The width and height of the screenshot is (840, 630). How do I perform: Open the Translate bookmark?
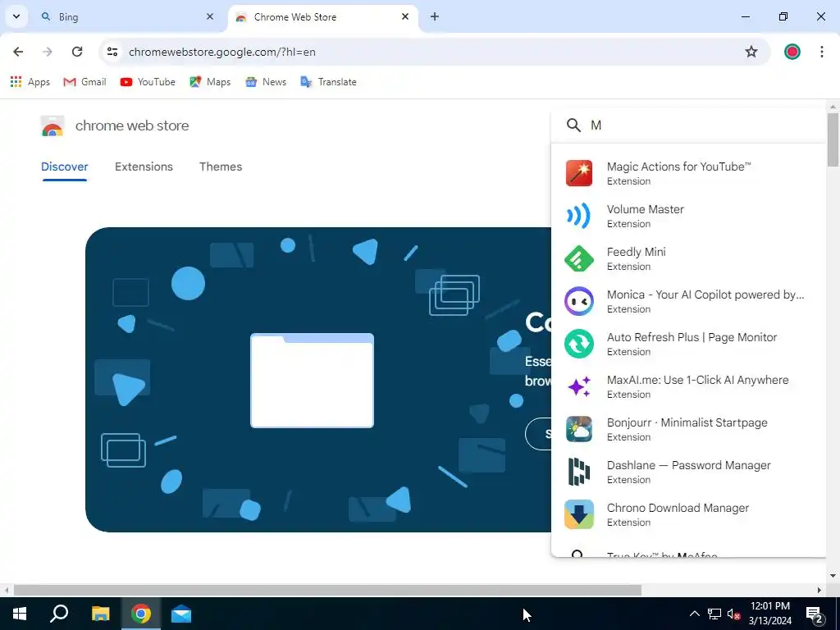(328, 82)
